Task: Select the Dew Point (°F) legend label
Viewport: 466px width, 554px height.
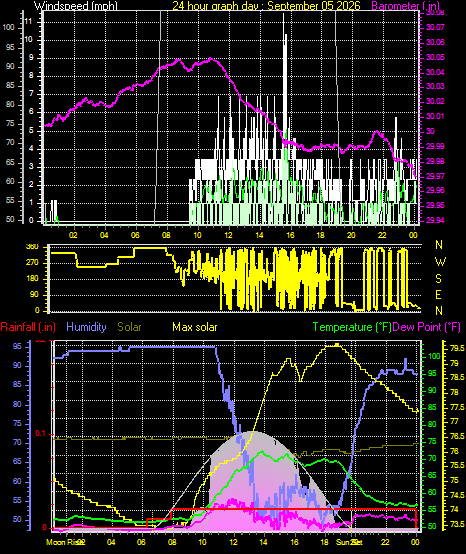Action: (426, 327)
